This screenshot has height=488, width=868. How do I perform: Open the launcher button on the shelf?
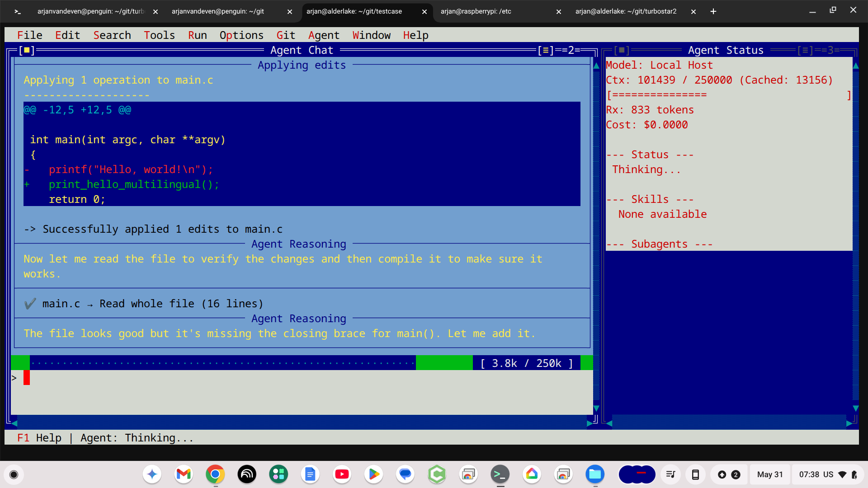tap(14, 474)
